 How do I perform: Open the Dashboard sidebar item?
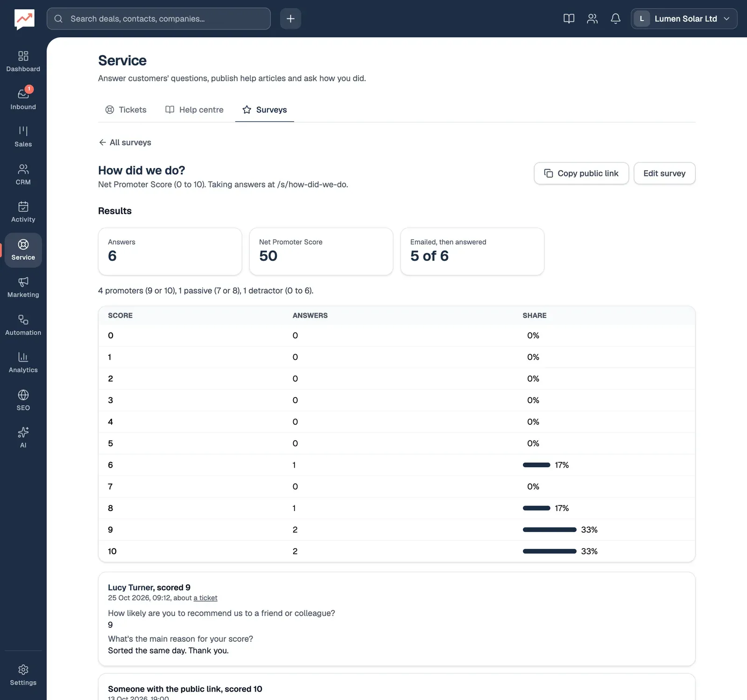pyautogui.click(x=23, y=62)
